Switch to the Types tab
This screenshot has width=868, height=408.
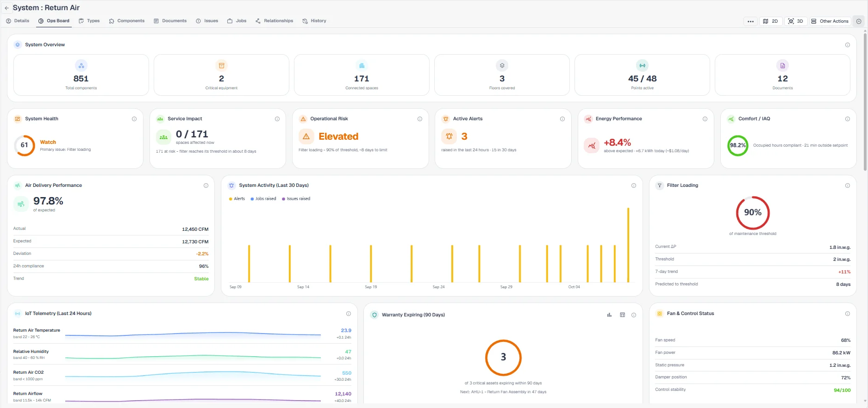(89, 21)
